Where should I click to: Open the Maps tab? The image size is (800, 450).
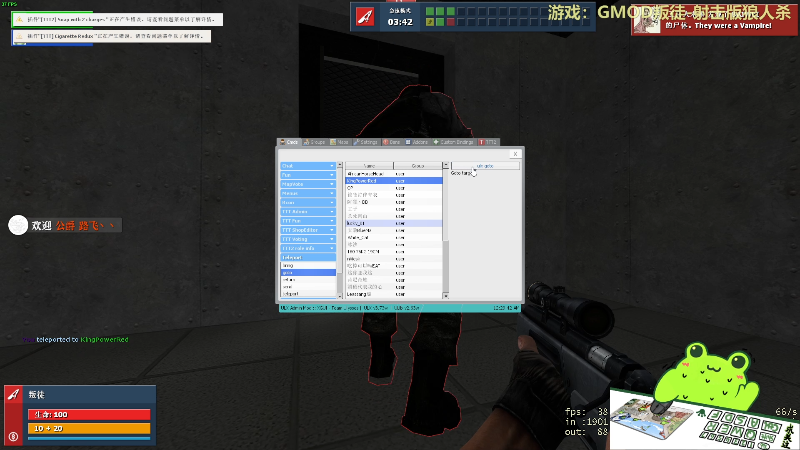click(339, 142)
